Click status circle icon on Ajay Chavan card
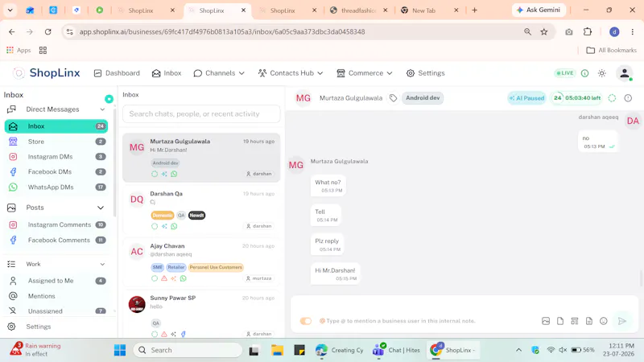644x362 pixels. click(155, 278)
